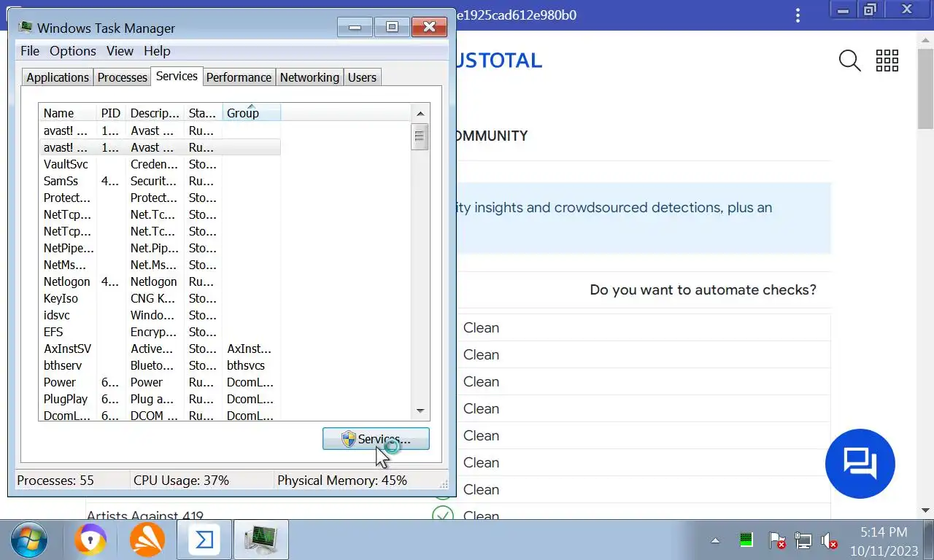Click the Windows Start orb

[29, 540]
